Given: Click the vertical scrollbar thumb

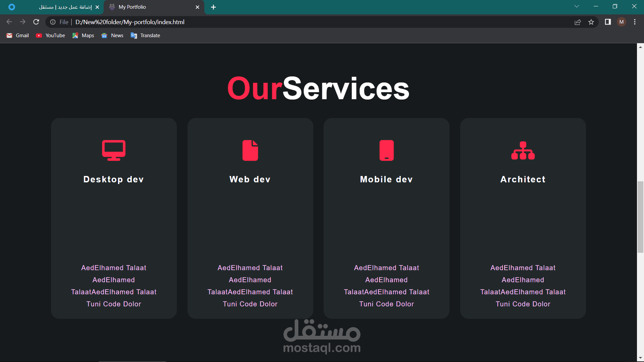Looking at the screenshot, I should click(640, 217).
